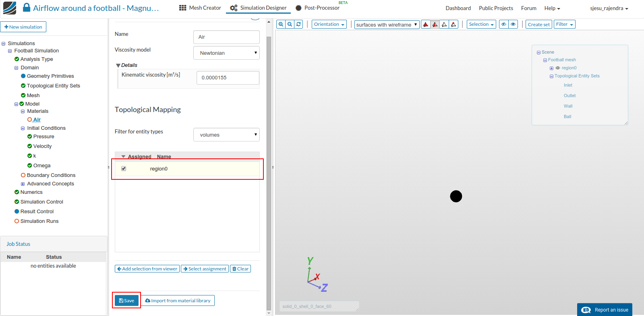Zoom out of the 3D viewer
The height and width of the screenshot is (316, 644).
(x=290, y=24)
